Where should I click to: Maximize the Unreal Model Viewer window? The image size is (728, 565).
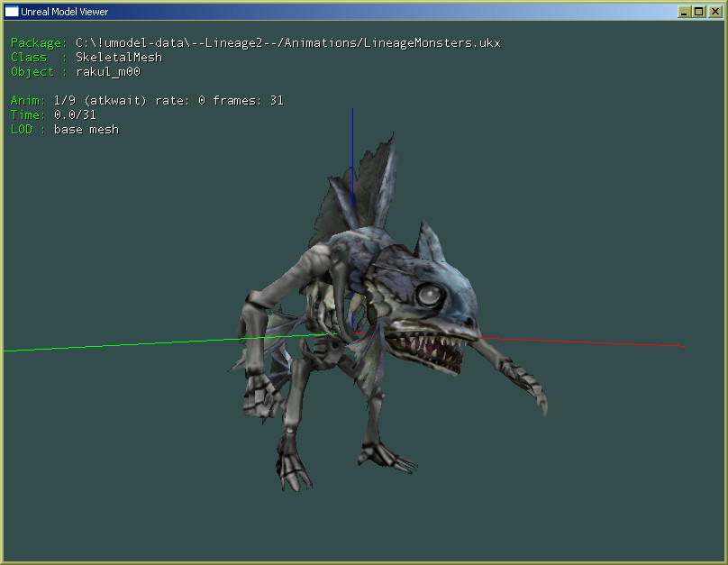click(x=699, y=12)
